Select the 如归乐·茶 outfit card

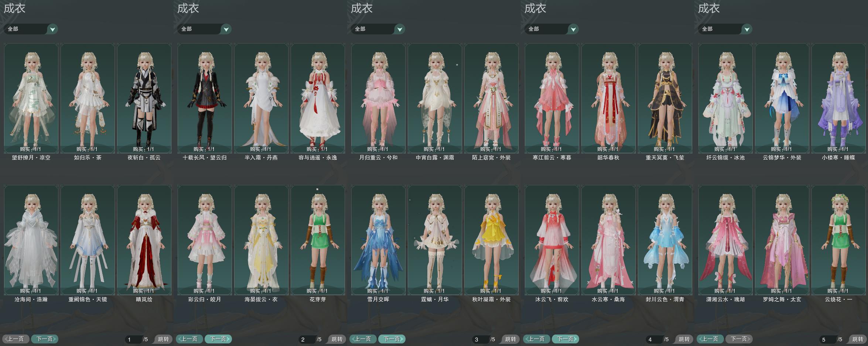88,98
